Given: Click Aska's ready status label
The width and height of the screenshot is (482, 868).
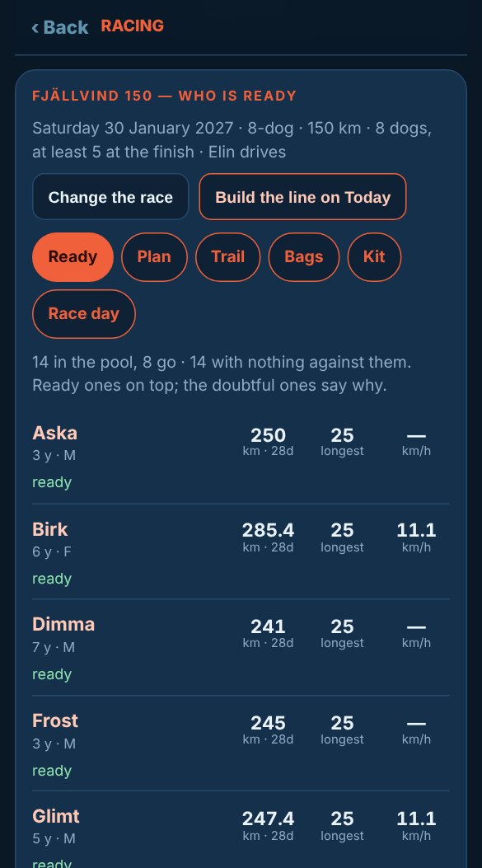Looking at the screenshot, I should pos(52,482).
